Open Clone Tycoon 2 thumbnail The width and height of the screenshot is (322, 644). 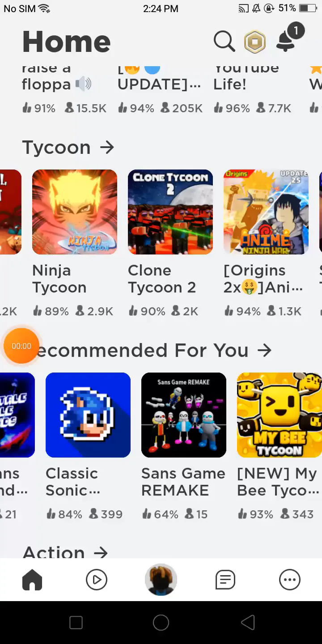click(x=170, y=212)
